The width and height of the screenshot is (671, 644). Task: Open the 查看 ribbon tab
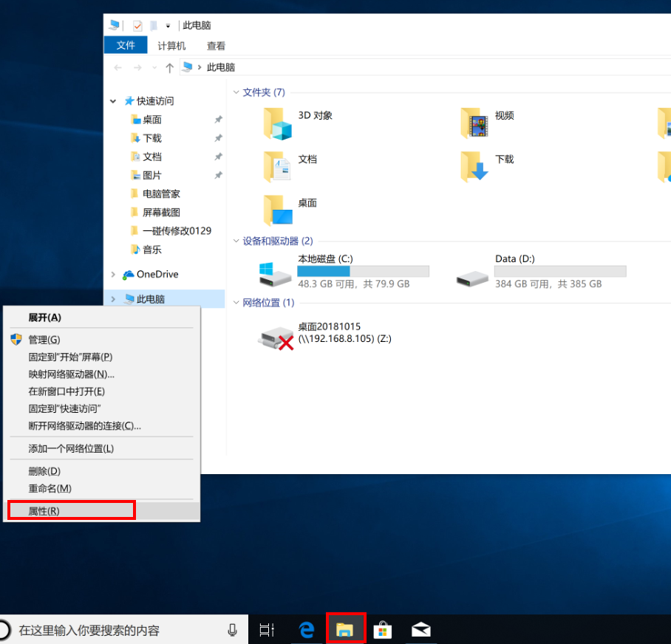pos(216,46)
